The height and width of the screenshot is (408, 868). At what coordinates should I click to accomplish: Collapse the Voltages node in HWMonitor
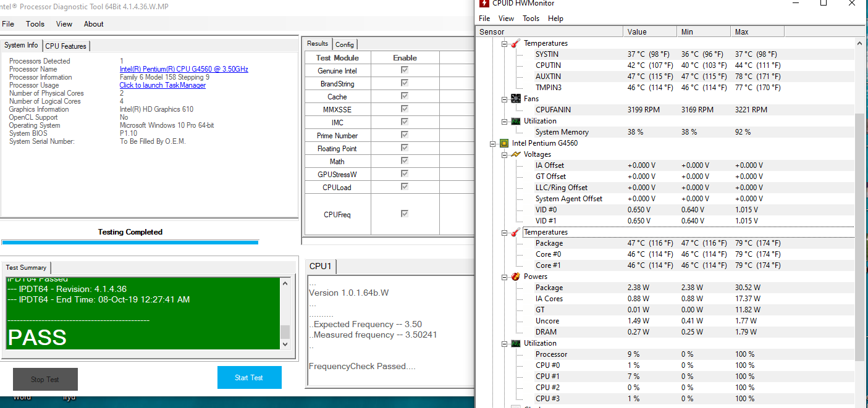tap(504, 155)
